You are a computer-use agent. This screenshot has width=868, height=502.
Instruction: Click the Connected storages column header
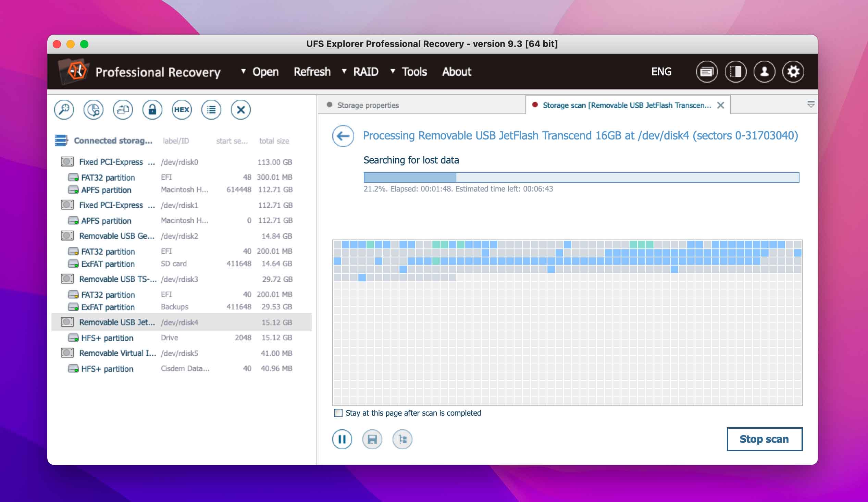click(x=113, y=140)
